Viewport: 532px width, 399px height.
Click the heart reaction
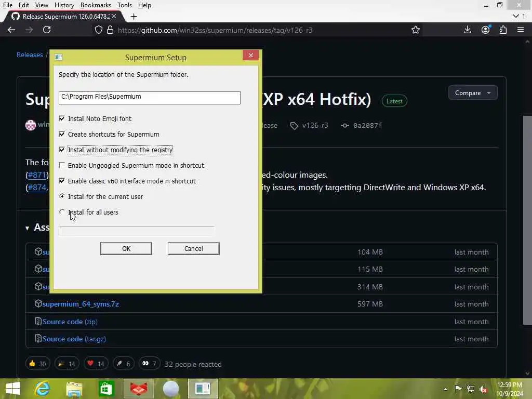96,364
